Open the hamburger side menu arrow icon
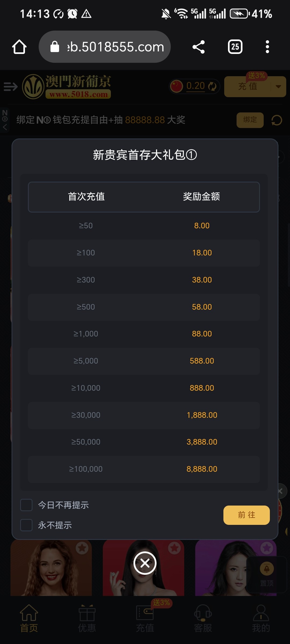Viewport: 290px width, 644px height. [10, 87]
